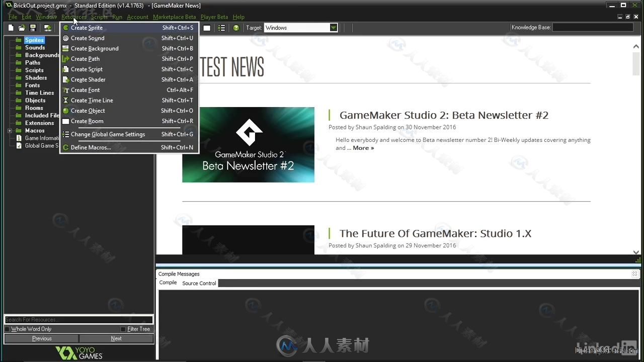Image resolution: width=644 pixels, height=362 pixels.
Task: Click the Open project folder toolbar icon
Action: click(x=22, y=28)
